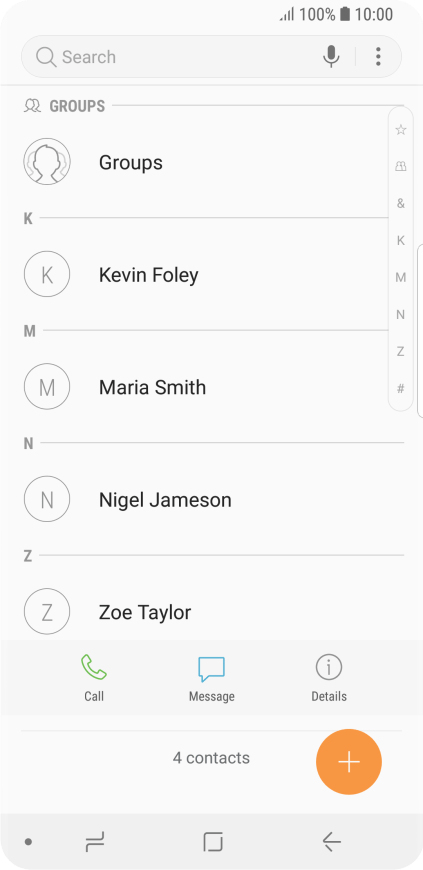This screenshot has height=870, width=423.
Task: Tap the blue Message bubble icon
Action: point(212,669)
